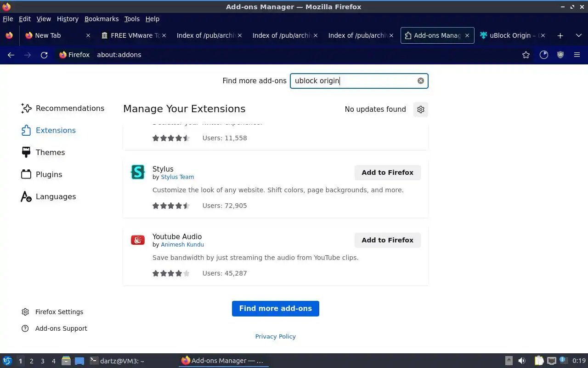
Task: Switch to the New Tab tab
Action: tap(57, 35)
